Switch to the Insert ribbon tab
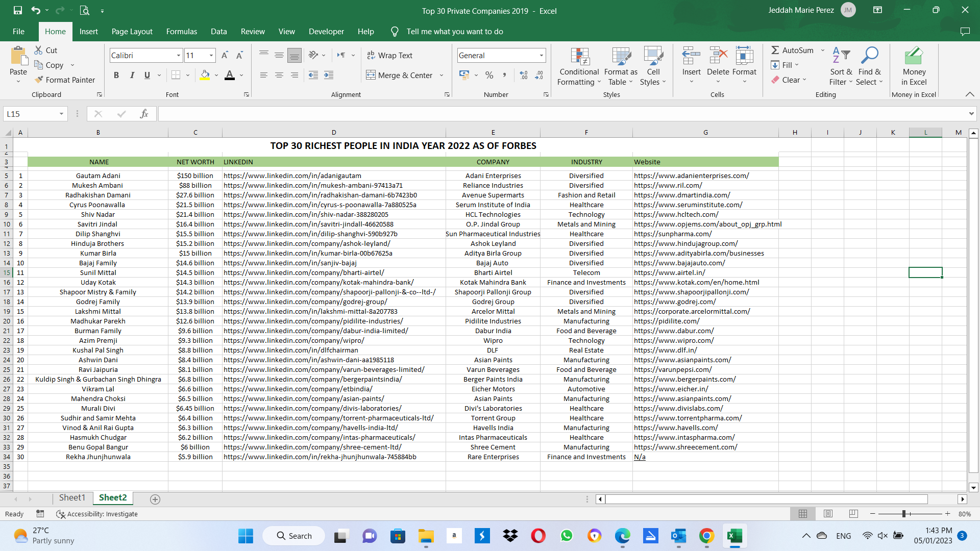Image resolution: width=980 pixels, height=551 pixels. point(88,32)
